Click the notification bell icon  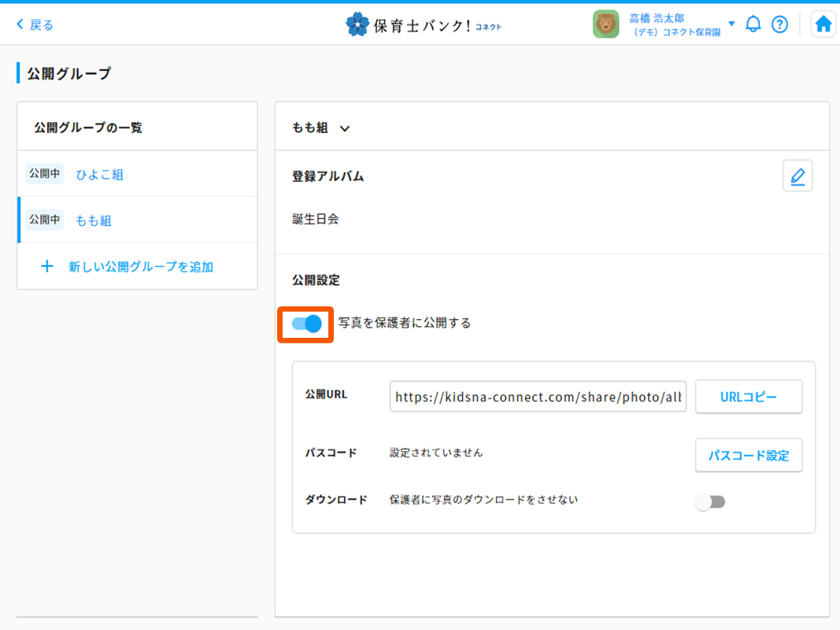(753, 24)
